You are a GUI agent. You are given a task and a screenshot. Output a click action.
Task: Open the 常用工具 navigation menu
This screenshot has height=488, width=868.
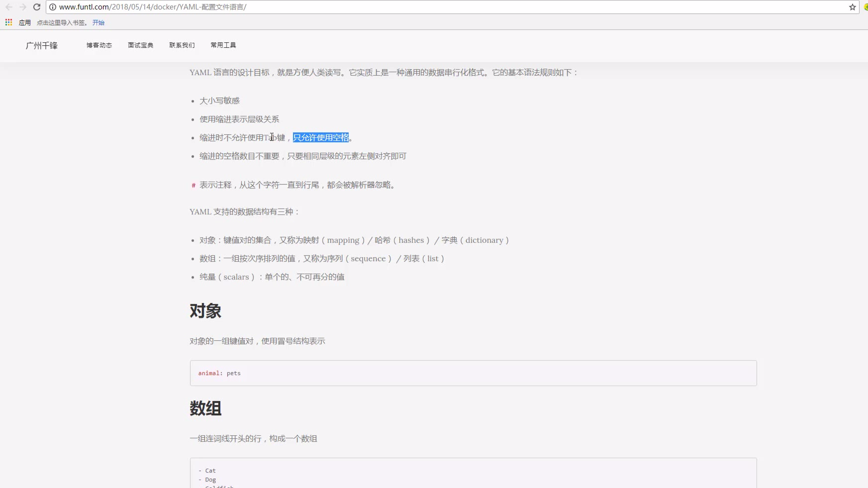coord(223,45)
